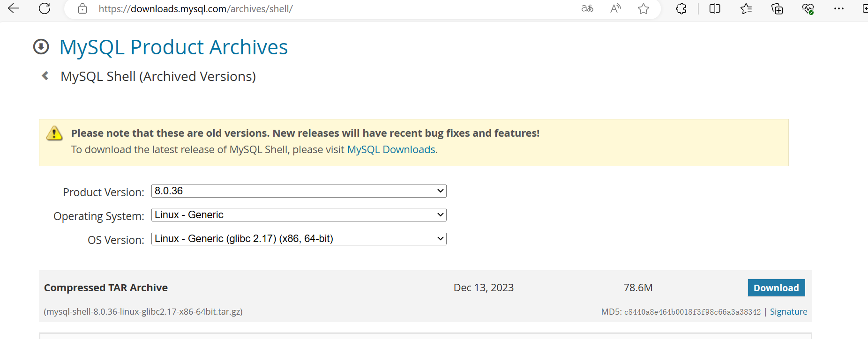Open Read Aloud from address bar
Viewport: 868px width, 339px height.
615,8
